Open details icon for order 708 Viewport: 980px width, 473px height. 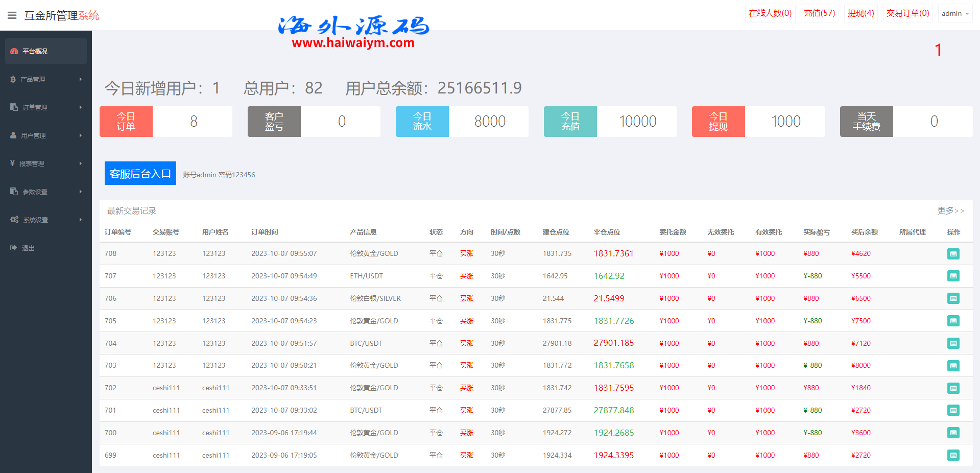(x=953, y=254)
